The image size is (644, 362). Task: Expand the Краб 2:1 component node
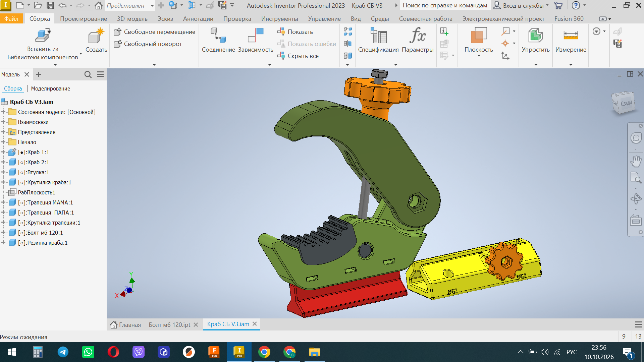click(3, 162)
